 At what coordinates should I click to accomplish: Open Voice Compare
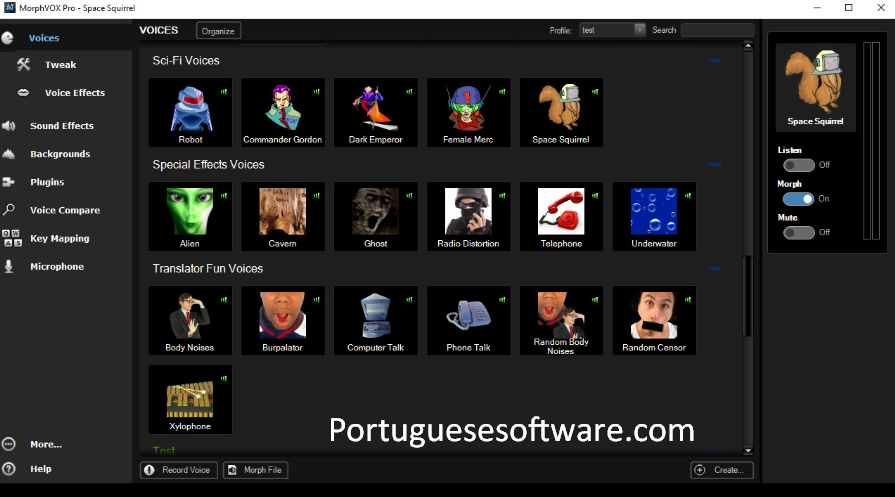(x=64, y=210)
